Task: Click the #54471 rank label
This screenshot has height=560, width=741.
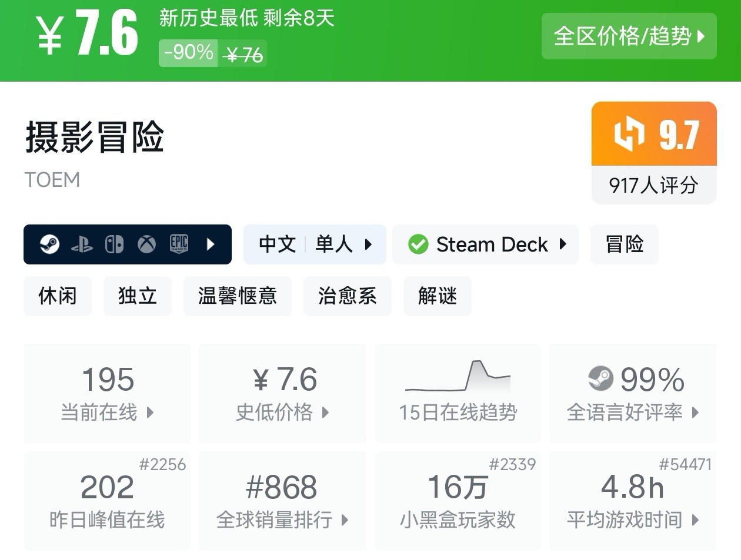Action: [685, 465]
